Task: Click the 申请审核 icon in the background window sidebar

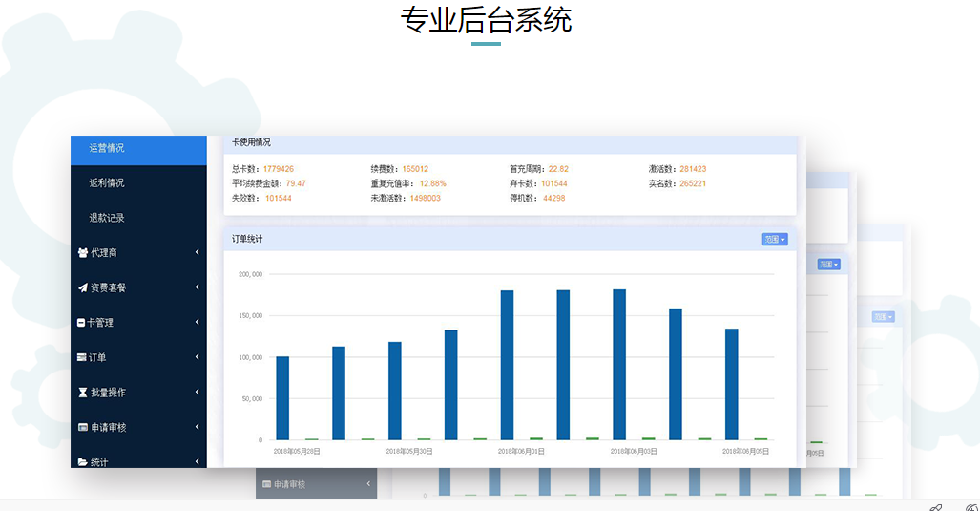Action: [267, 484]
